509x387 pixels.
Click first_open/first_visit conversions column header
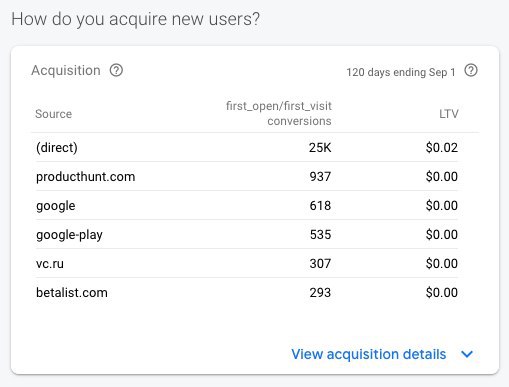coord(279,113)
